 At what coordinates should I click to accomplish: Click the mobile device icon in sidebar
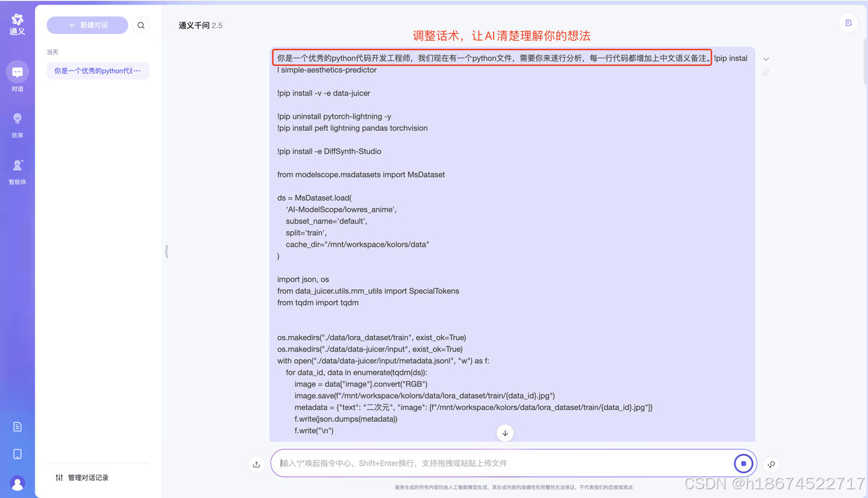click(x=18, y=454)
